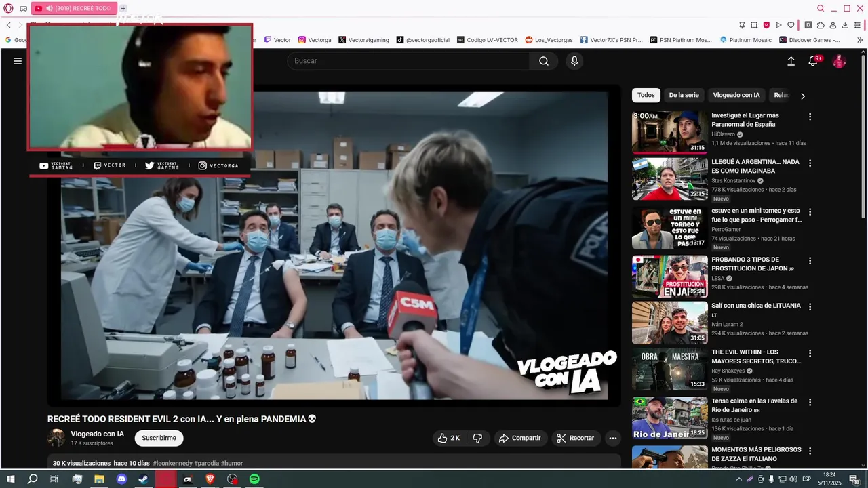Open the Codigo LV-VECTOR bookmark
This screenshot has width=868, height=488.
pos(488,40)
